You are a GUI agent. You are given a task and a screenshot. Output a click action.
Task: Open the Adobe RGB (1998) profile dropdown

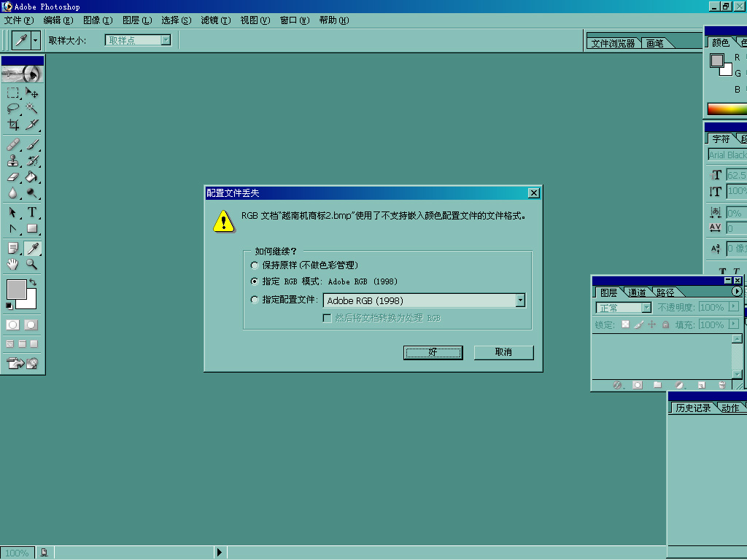click(520, 300)
